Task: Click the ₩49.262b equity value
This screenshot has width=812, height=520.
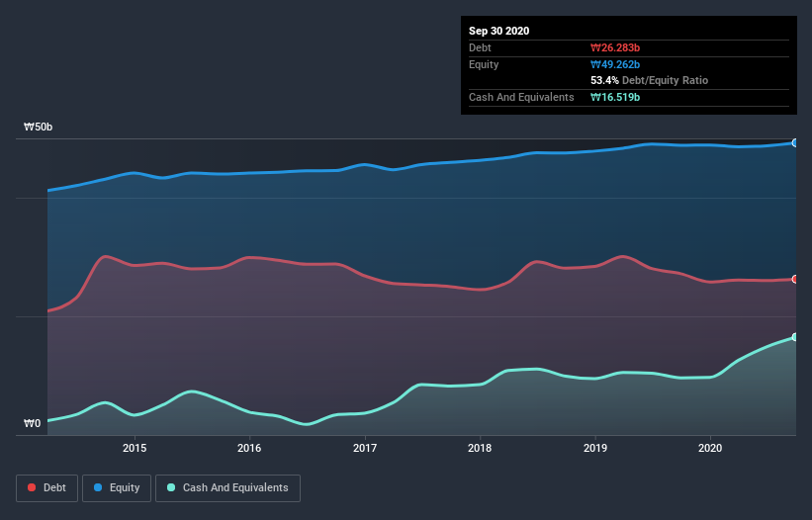Action: [615, 64]
